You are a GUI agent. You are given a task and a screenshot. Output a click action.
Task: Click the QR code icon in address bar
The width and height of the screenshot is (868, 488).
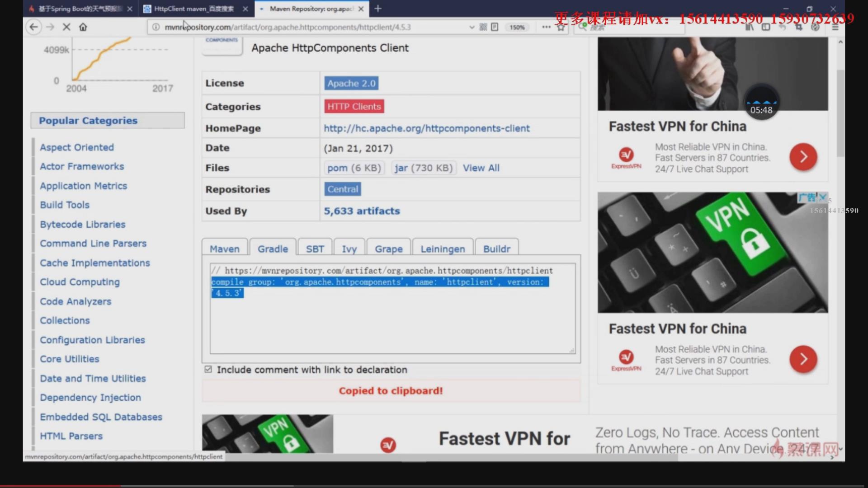pyautogui.click(x=483, y=27)
